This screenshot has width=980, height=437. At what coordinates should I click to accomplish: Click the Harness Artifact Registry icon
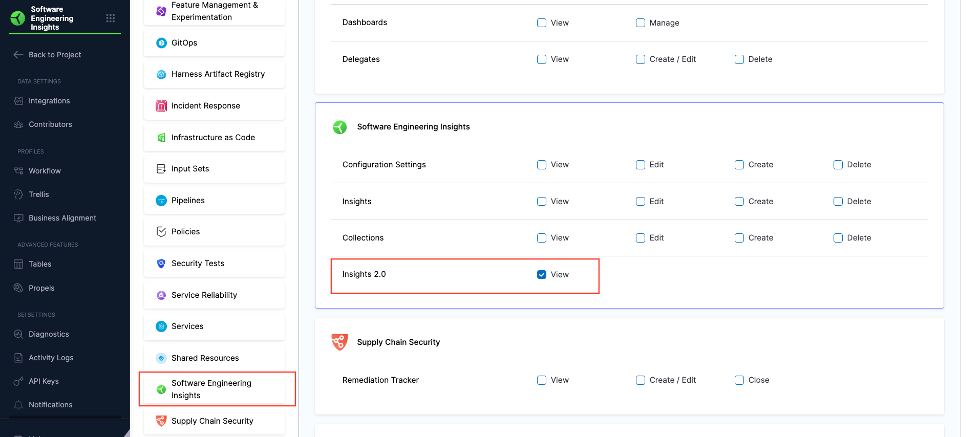161,75
